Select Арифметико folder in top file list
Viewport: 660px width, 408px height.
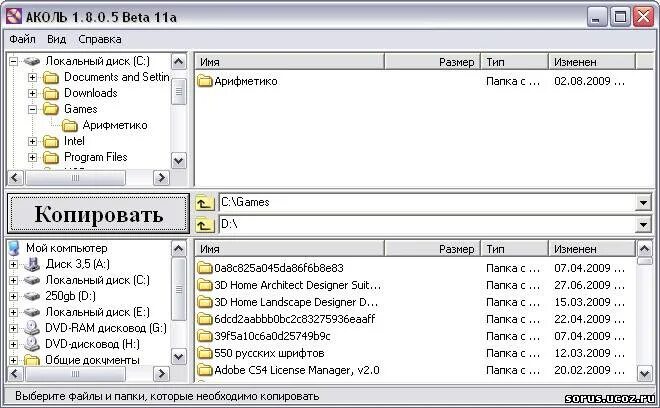(245, 81)
